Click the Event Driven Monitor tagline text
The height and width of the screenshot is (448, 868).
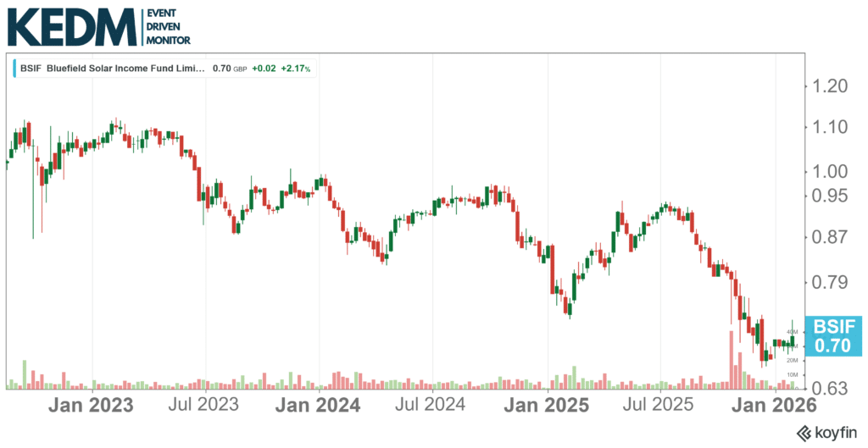pos(169,27)
